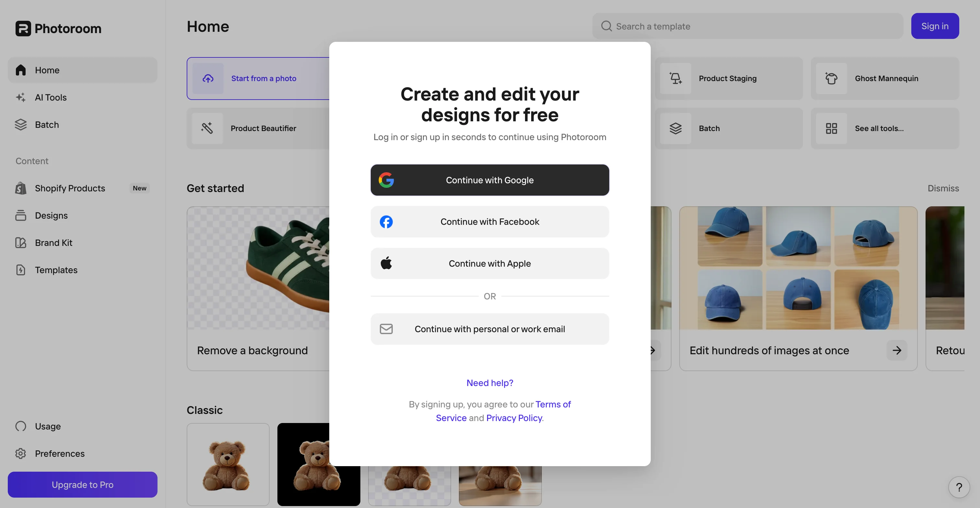The width and height of the screenshot is (980, 508).
Task: Click the Sign in button
Action: [x=935, y=26]
